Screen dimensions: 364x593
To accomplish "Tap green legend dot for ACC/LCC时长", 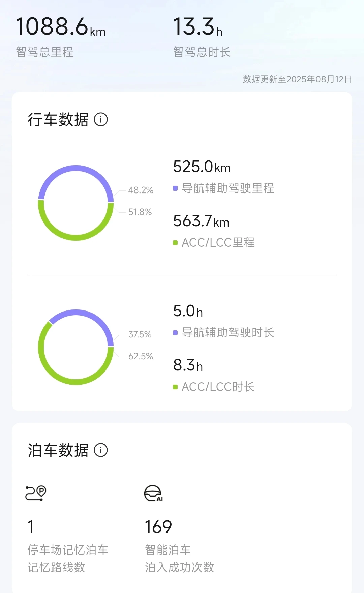I will tap(175, 387).
